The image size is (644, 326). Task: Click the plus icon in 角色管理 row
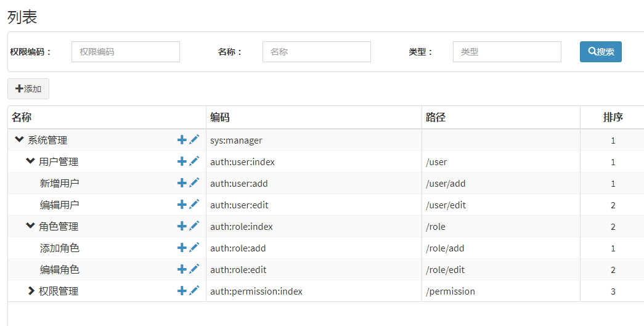182,226
